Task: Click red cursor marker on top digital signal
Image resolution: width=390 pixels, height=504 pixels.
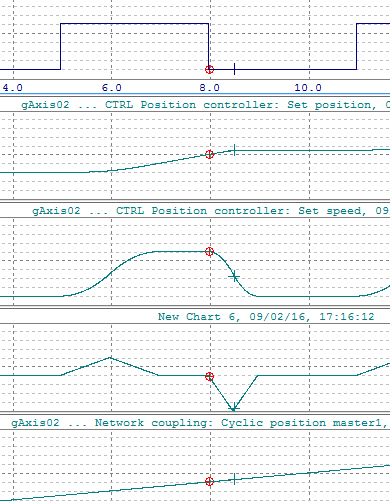Action: click(x=209, y=69)
